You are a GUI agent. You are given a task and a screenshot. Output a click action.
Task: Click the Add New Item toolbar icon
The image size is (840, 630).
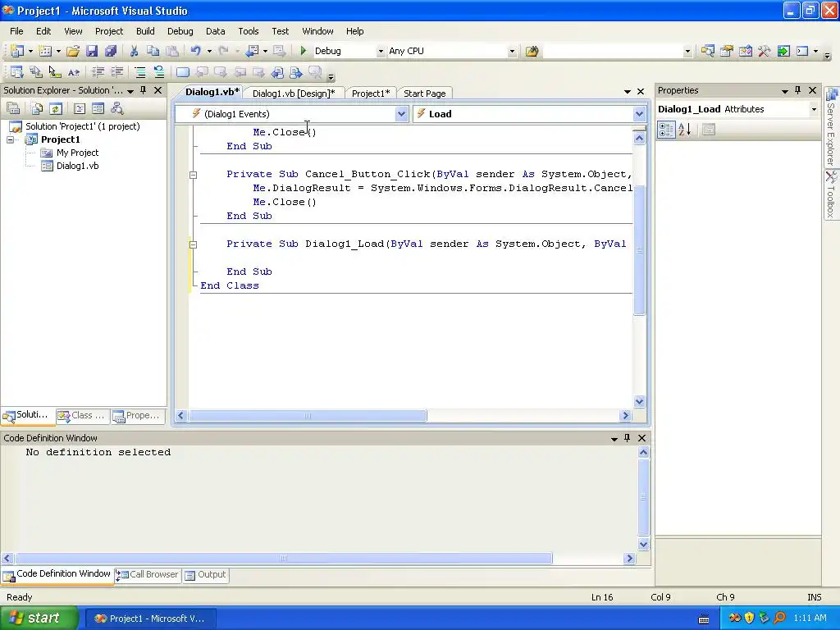(x=46, y=51)
